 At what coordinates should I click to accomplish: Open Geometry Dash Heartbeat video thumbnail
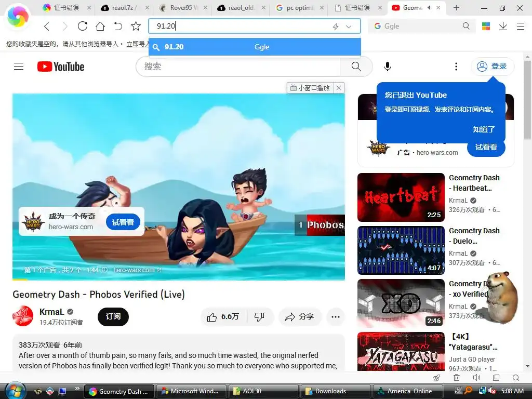(401, 197)
